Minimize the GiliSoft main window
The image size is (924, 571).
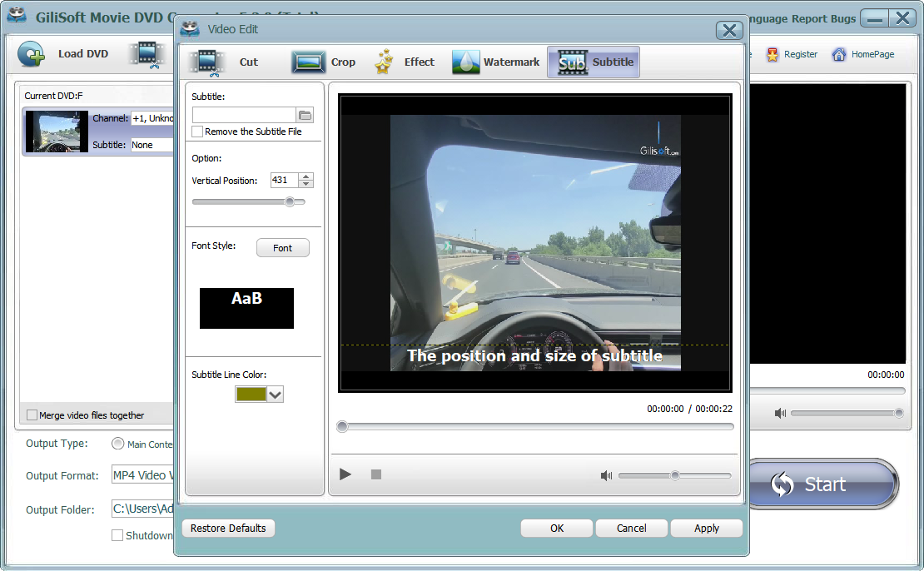(x=875, y=18)
